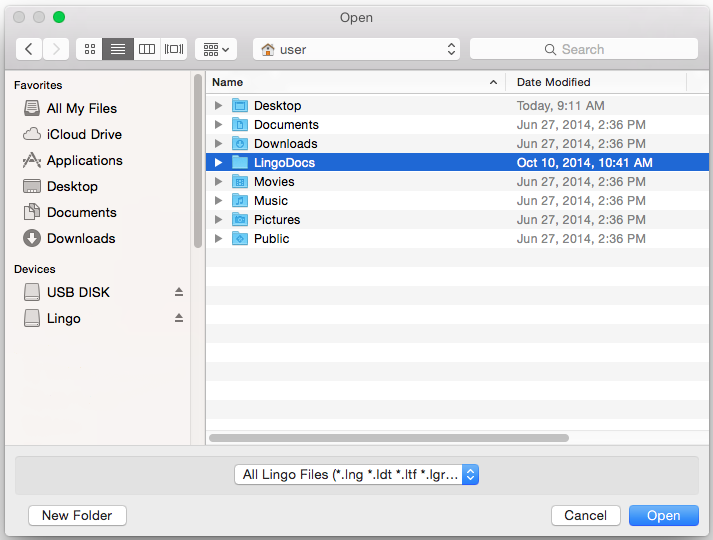Click in the Search field
Viewport: 713px width, 540px height.
click(x=584, y=49)
